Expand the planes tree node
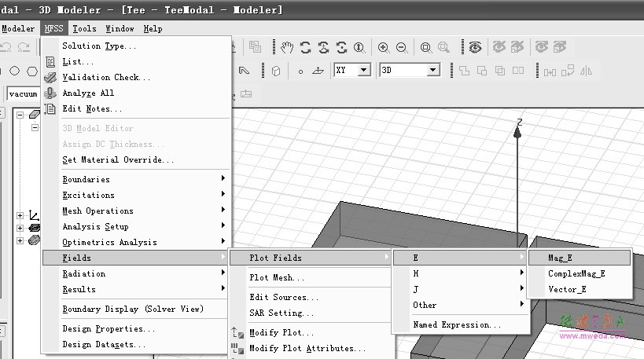 click(x=20, y=228)
